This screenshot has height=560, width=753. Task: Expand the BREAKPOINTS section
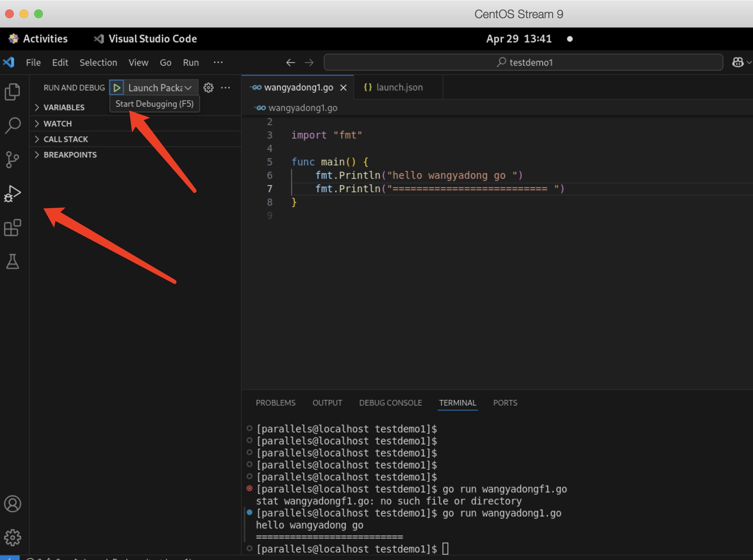[70, 155]
